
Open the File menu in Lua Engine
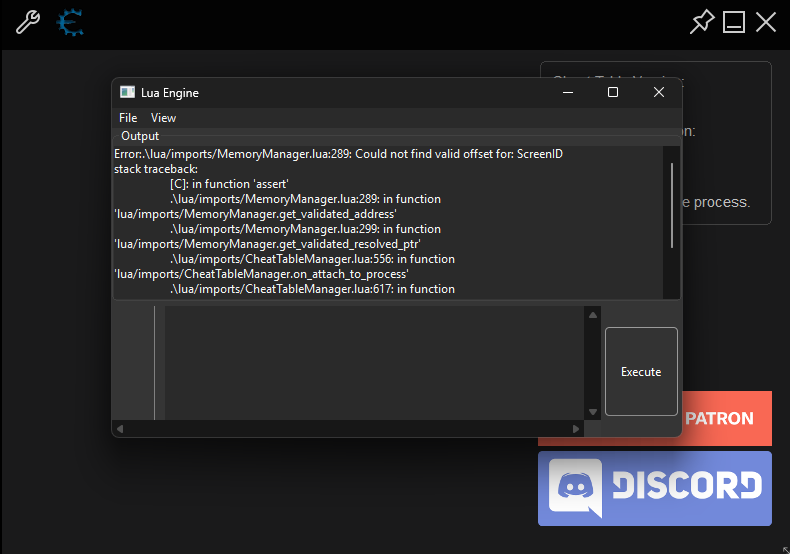128,118
